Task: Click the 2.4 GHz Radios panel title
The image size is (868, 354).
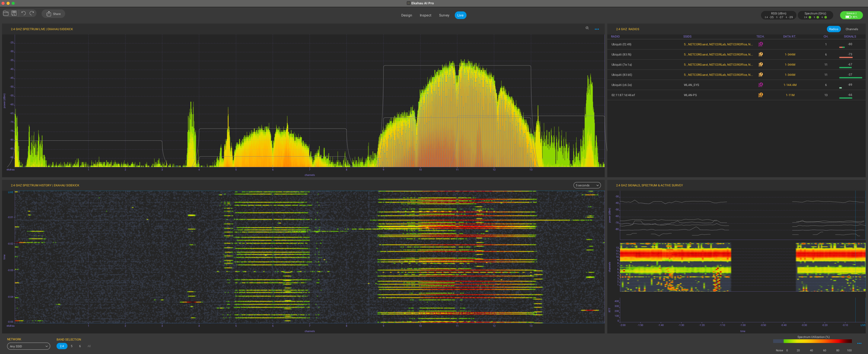Action: click(628, 29)
